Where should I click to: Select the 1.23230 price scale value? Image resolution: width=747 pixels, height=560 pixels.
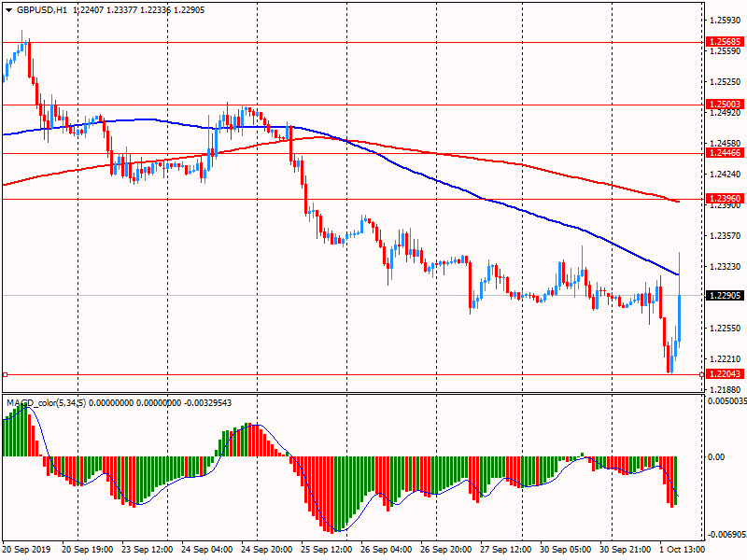(x=726, y=267)
